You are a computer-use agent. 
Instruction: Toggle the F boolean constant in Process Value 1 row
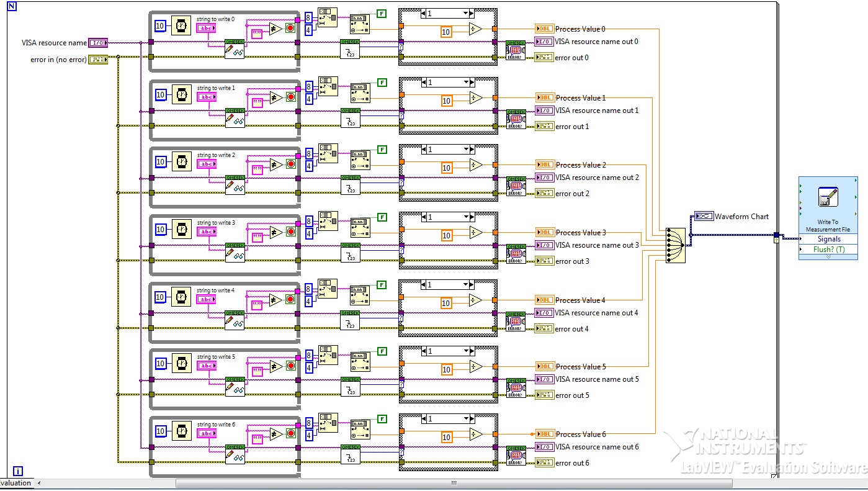382,82
